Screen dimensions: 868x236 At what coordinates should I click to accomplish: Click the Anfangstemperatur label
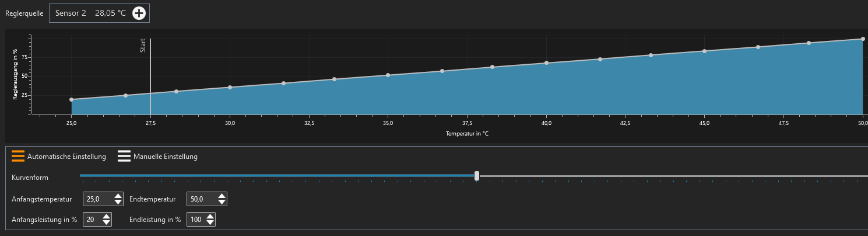pyautogui.click(x=42, y=199)
